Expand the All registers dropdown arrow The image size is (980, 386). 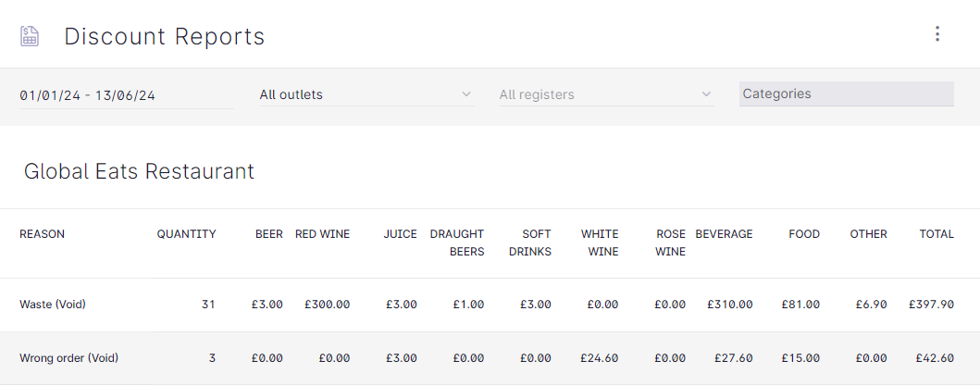(x=706, y=94)
